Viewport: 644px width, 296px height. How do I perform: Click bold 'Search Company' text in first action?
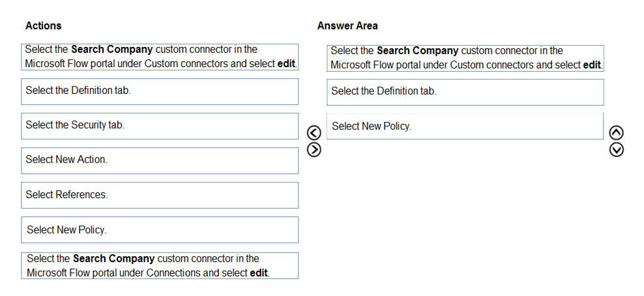[x=111, y=50]
